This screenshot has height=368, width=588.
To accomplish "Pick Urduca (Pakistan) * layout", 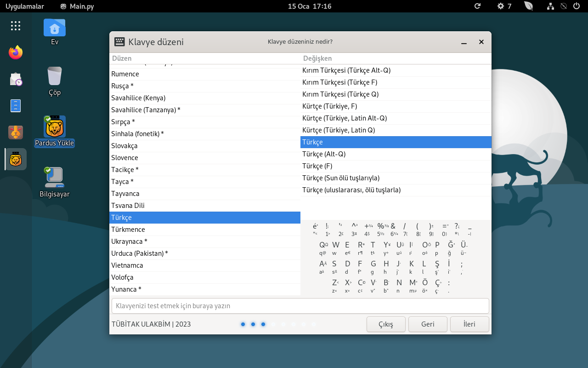I will pos(205,253).
